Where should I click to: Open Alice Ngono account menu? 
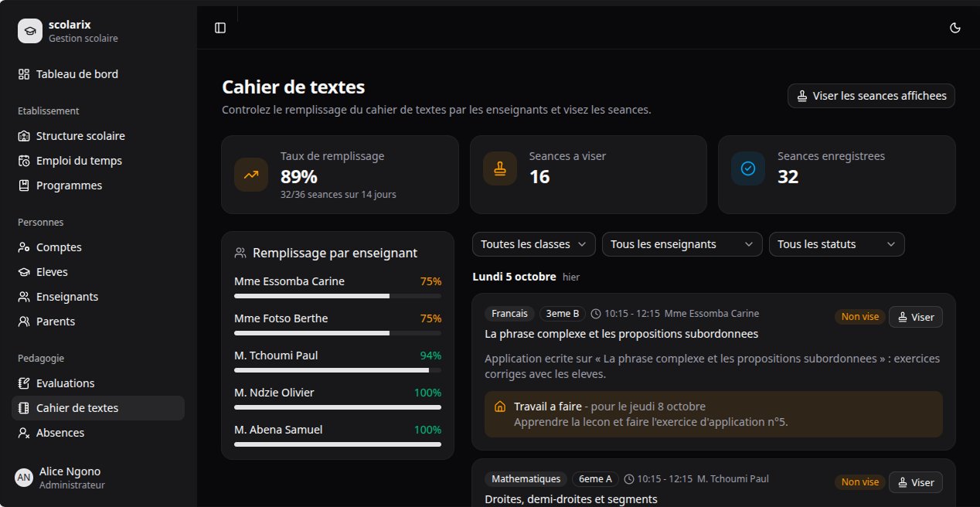pyautogui.click(x=98, y=478)
